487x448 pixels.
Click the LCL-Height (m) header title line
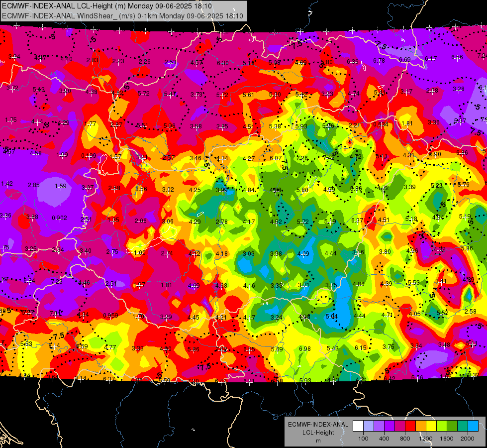click(x=107, y=6)
